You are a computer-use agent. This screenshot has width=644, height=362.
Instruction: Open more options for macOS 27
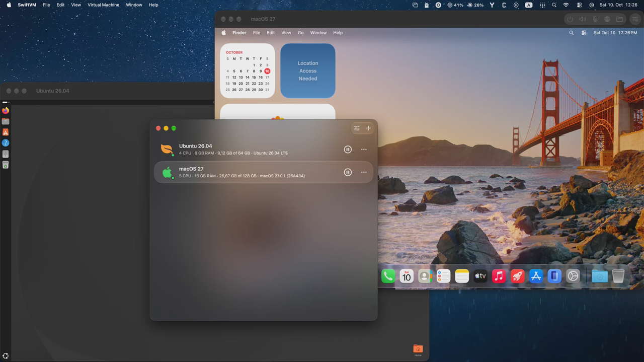[x=364, y=172]
